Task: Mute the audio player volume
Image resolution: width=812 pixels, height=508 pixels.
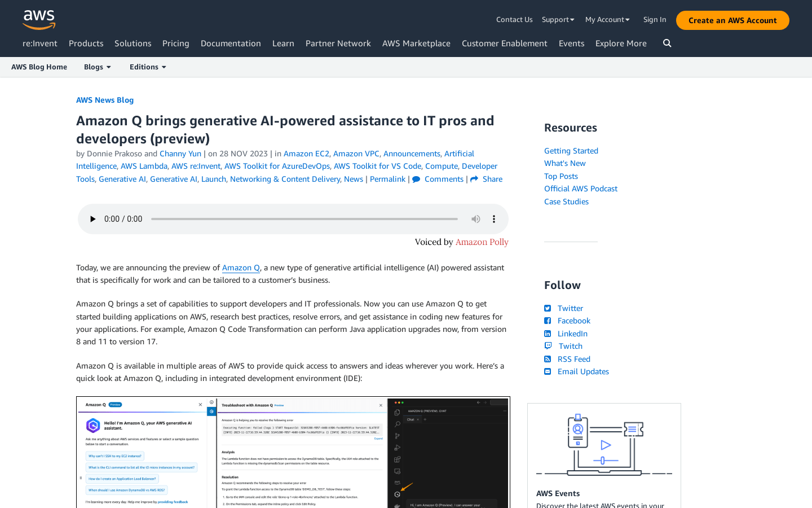Action: coord(476,219)
